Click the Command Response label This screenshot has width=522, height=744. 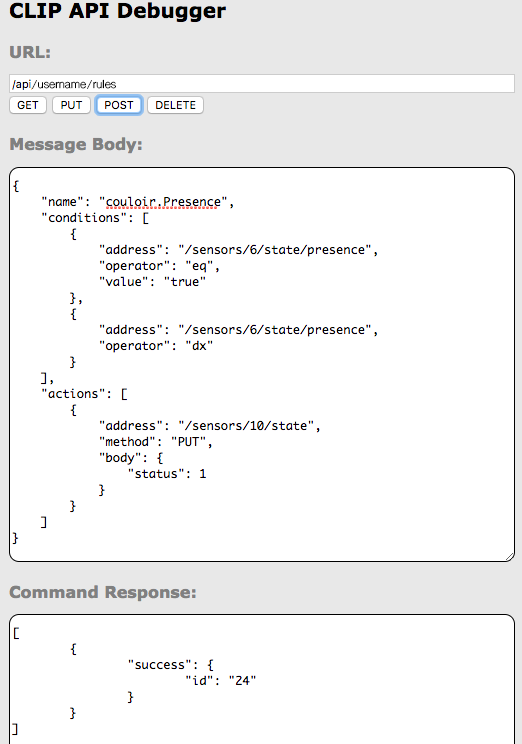point(103,592)
